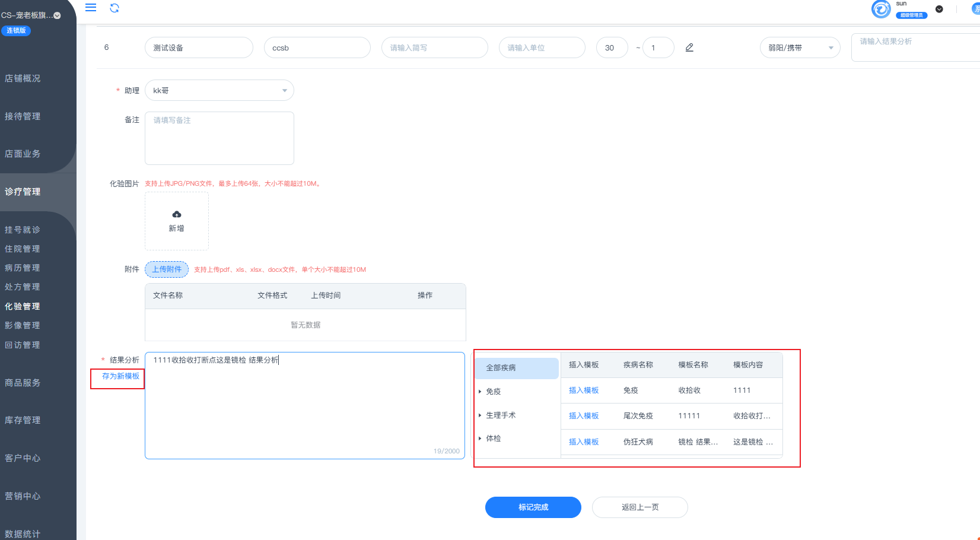Click the 标记完成 button
The width and height of the screenshot is (980, 540).
click(x=533, y=507)
